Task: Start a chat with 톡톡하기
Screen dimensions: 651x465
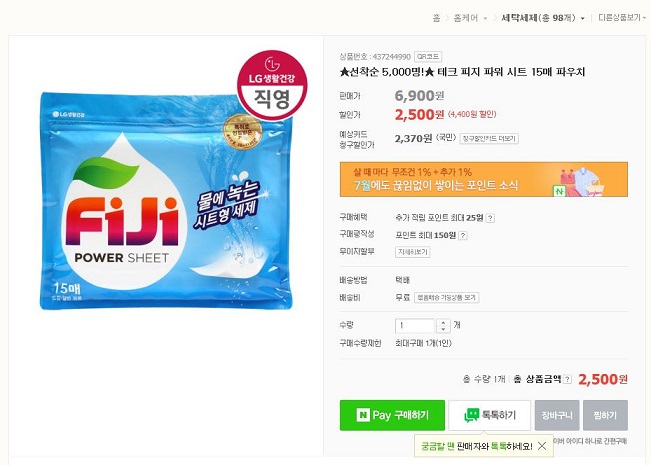Action: 490,415
